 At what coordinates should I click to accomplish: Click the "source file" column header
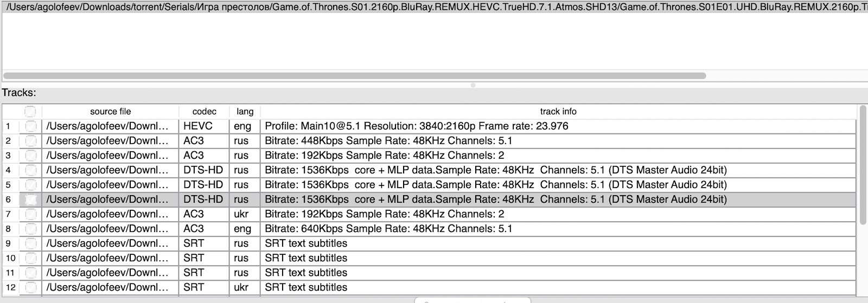tap(110, 111)
